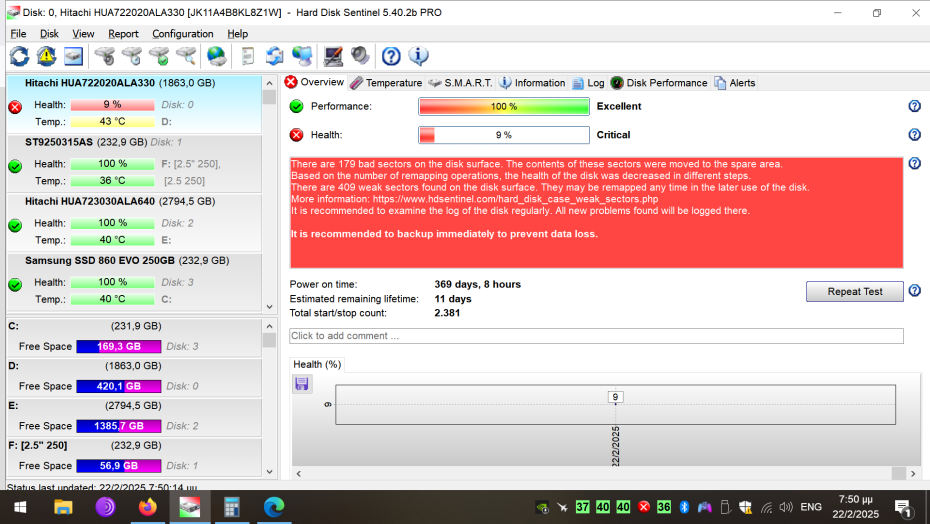Click the Windows Security shield tray icon

746,507
